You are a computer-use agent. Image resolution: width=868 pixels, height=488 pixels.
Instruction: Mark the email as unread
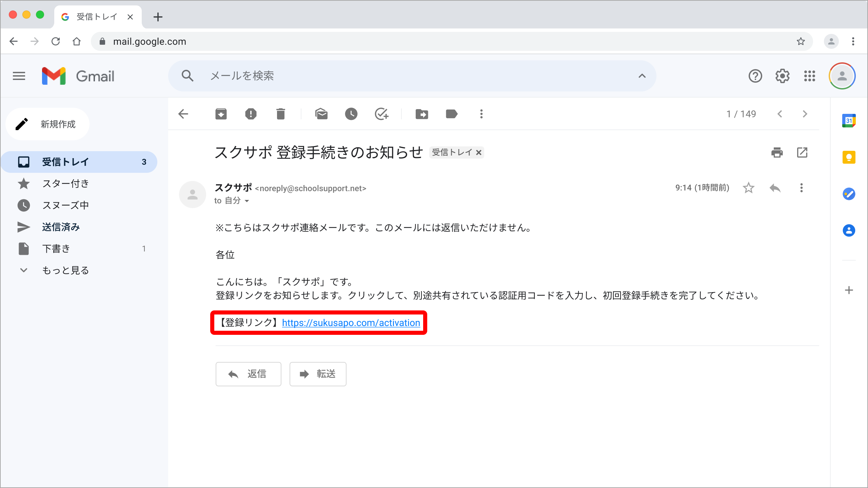(x=321, y=114)
